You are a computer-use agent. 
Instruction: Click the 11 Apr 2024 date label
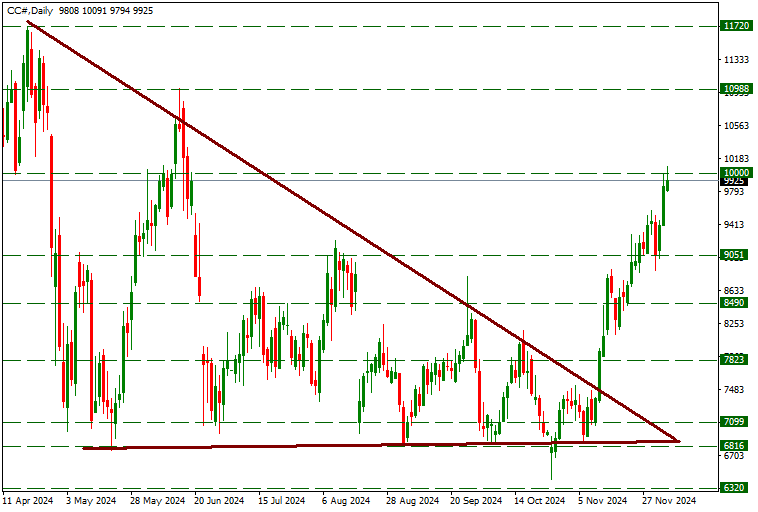[x=28, y=500]
